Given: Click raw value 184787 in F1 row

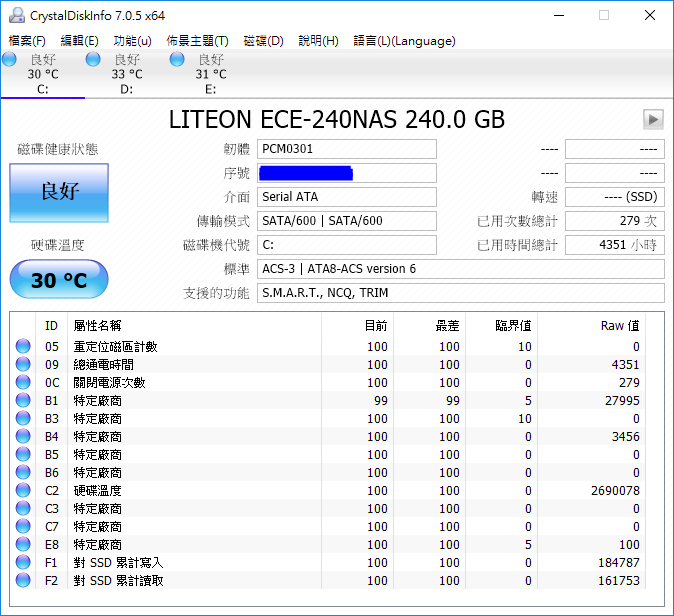Looking at the screenshot, I should (619, 563).
